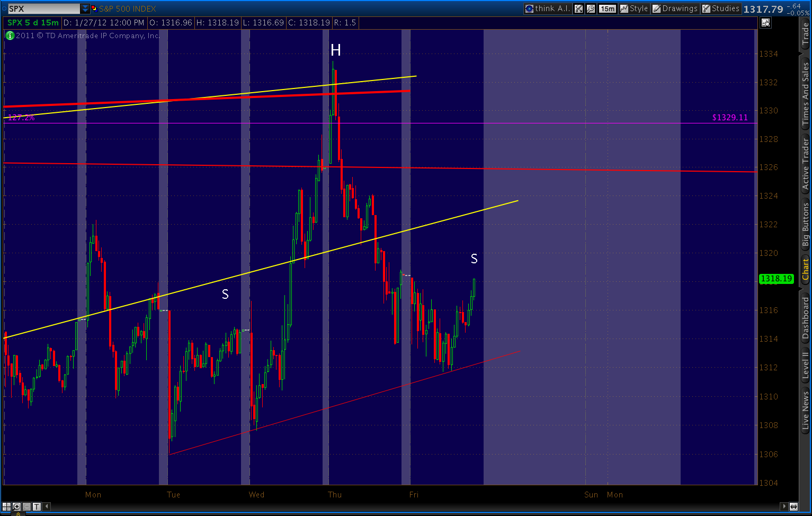Switch to the Active Trader side tab
This screenshot has height=516, width=812.
pos(805,164)
